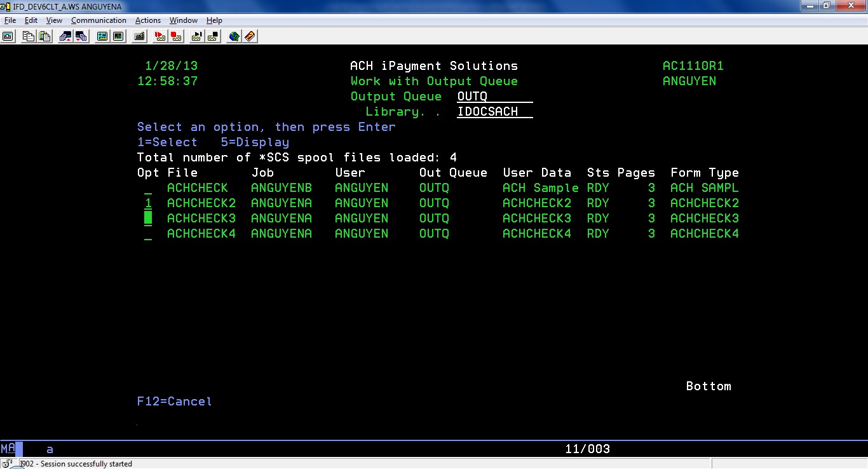Start recording a macro
This screenshot has height=469, width=868.
(160, 36)
